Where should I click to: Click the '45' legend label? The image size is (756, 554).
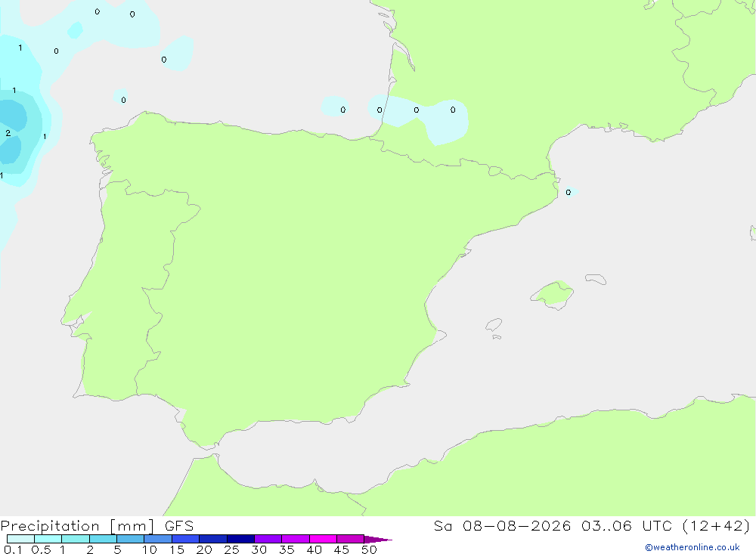[342, 549]
